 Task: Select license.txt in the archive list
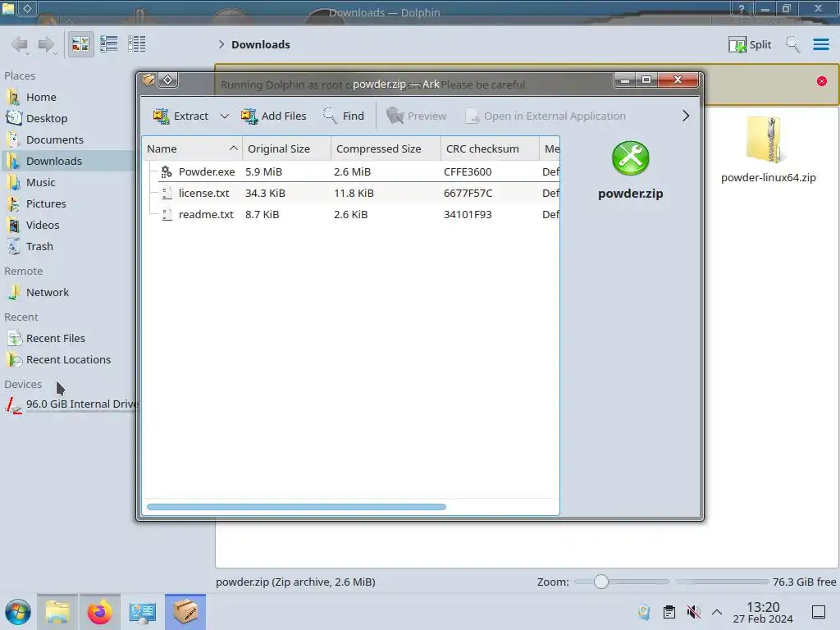(x=203, y=193)
